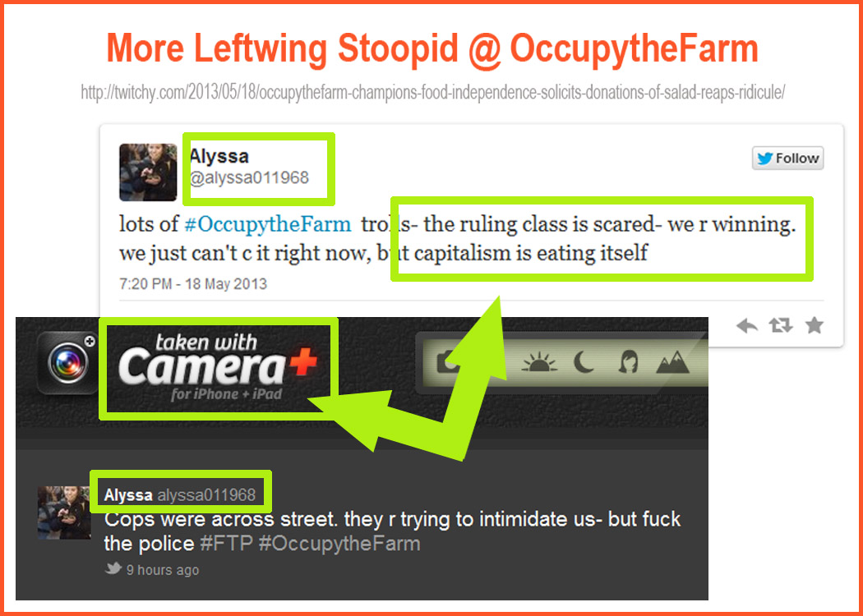Open the twitchy.com article URL

point(432,92)
